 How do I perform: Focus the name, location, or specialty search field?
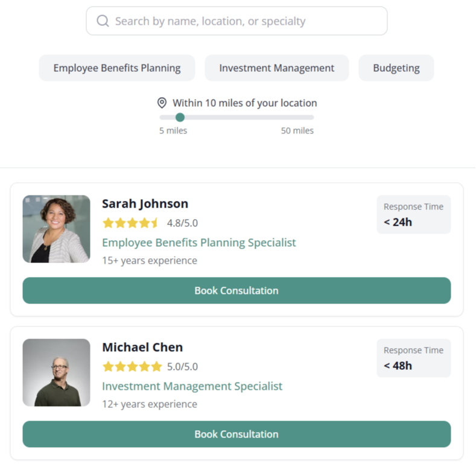(x=247, y=21)
